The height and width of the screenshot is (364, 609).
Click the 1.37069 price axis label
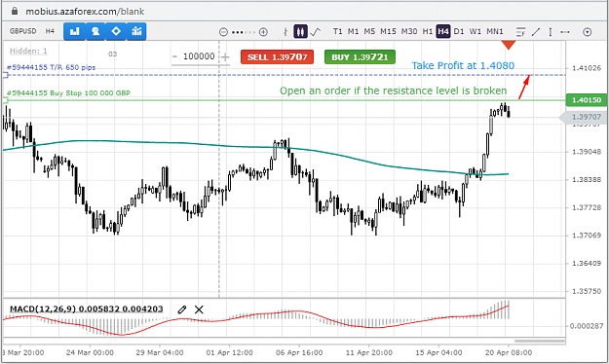[586, 236]
